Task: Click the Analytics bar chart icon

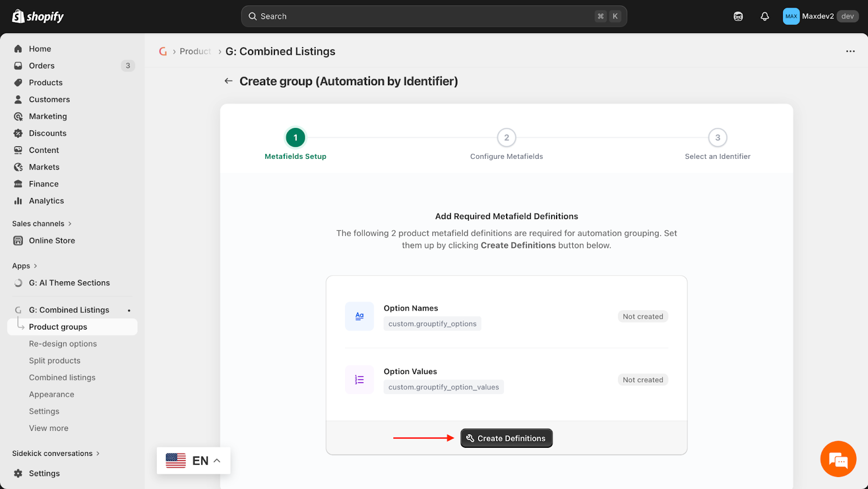Action: [18, 201]
